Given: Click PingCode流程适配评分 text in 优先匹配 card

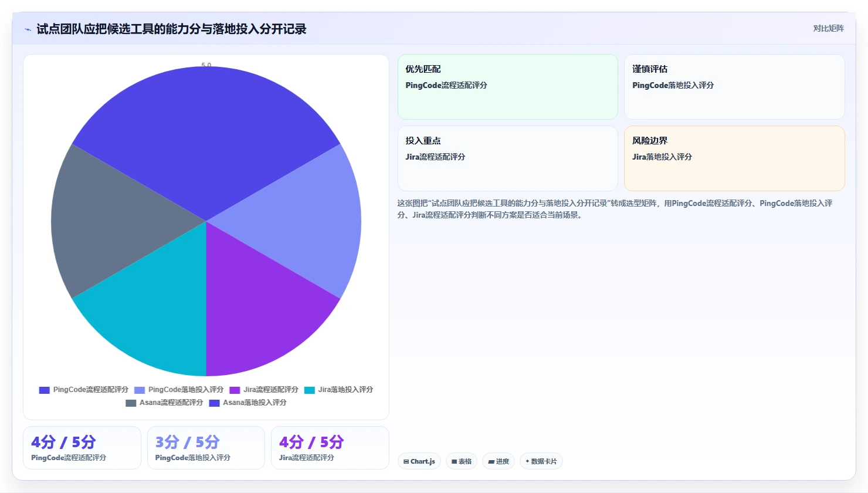Looking at the screenshot, I should click(446, 86).
